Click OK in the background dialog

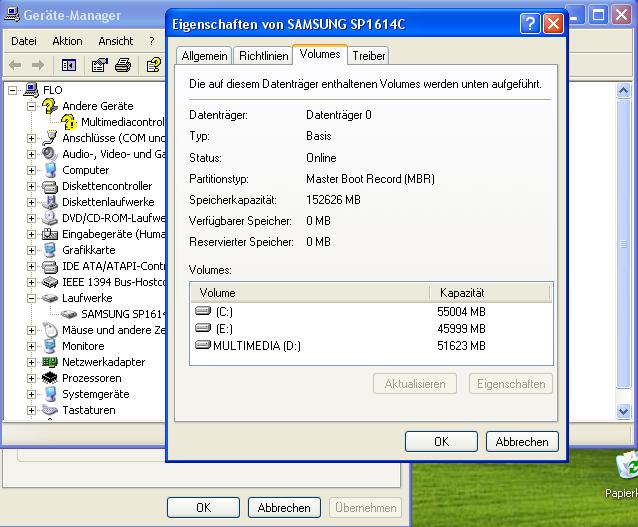click(203, 507)
